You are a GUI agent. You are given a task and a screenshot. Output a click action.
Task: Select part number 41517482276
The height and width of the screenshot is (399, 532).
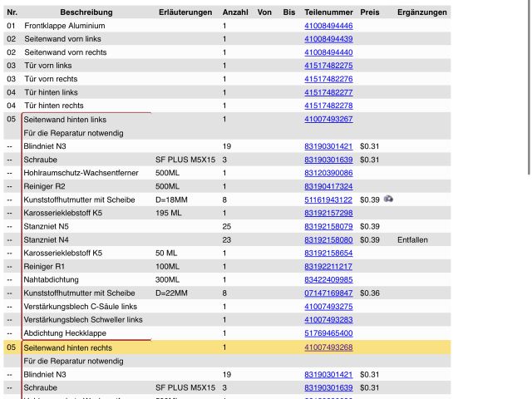point(328,79)
